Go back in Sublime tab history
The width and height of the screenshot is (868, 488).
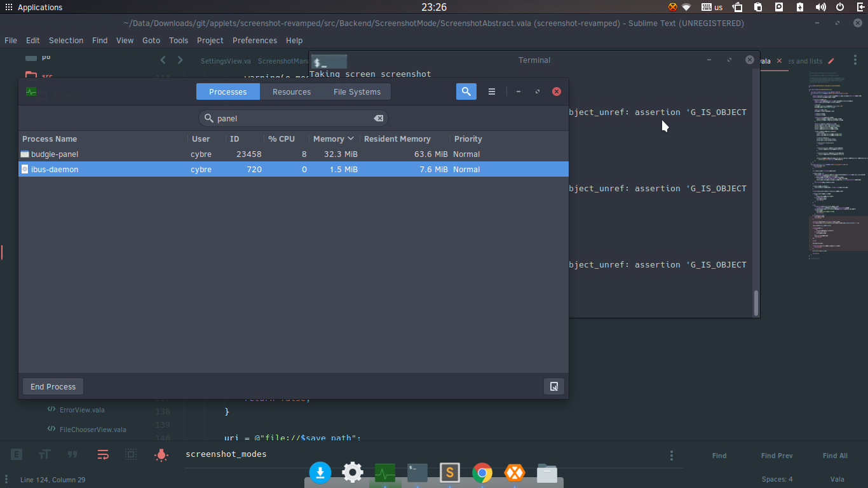[x=163, y=60]
